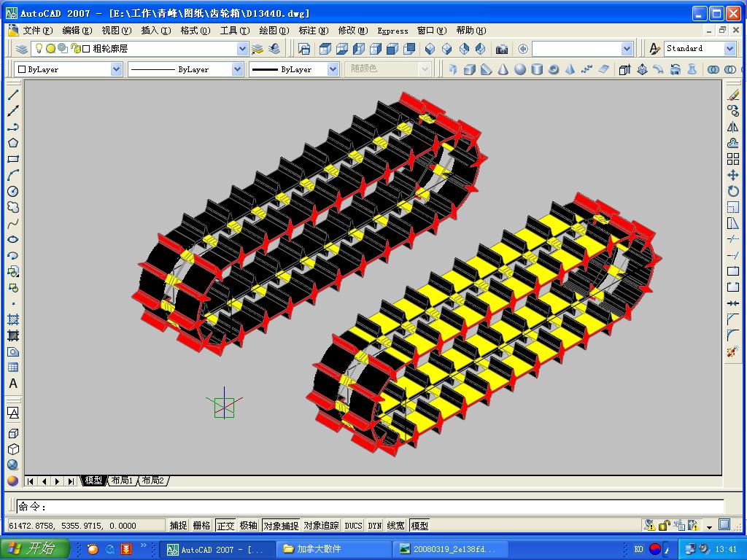Select the Table tool
Viewport: 747px width, 560px height.
click(x=13, y=367)
